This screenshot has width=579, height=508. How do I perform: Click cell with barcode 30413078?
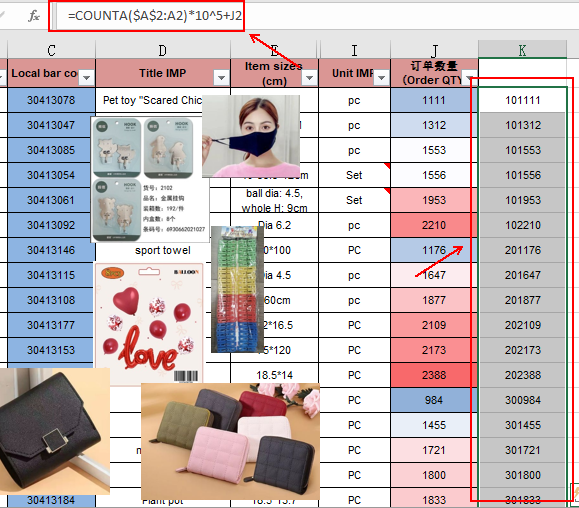[51, 100]
